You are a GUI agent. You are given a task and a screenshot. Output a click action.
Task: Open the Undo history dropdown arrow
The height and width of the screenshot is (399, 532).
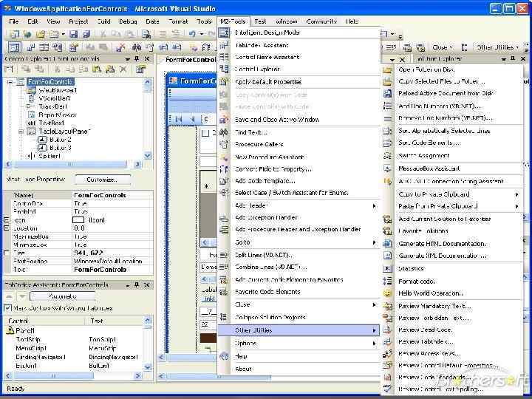point(202,34)
